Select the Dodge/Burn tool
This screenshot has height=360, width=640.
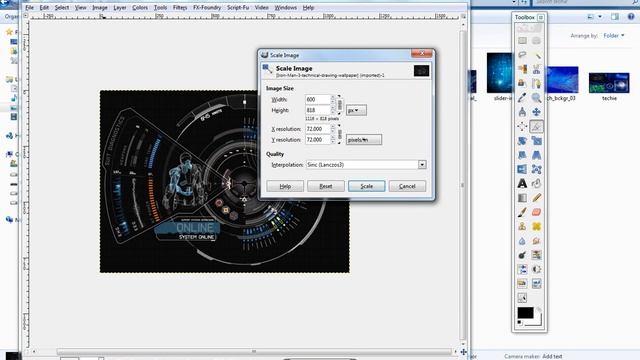(x=522, y=255)
